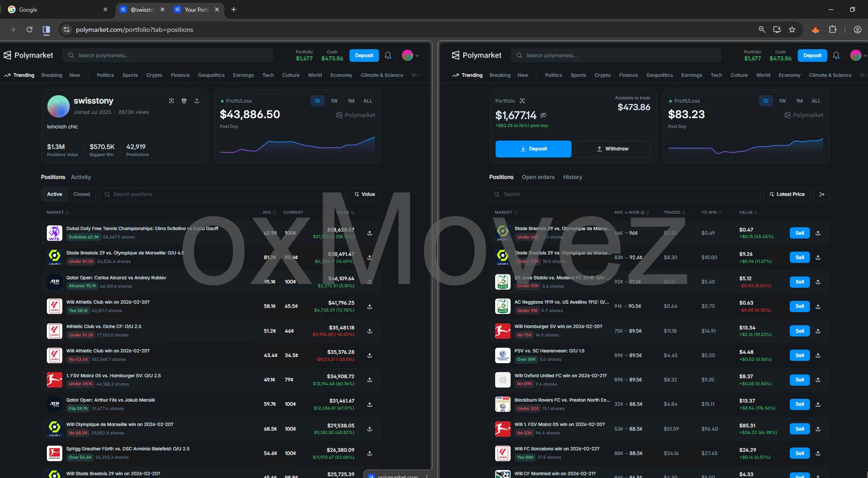
Task: Click swisstony's Profit/Loss chart line
Action: (x=297, y=145)
